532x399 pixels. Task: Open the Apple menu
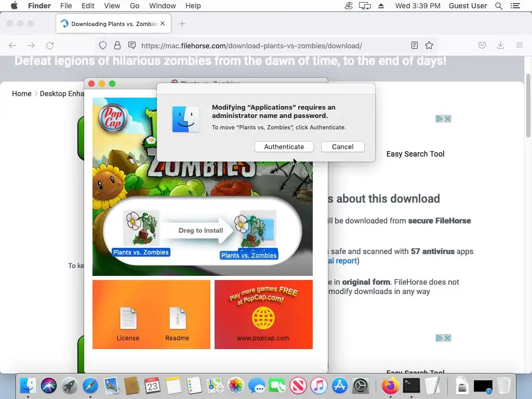click(14, 6)
